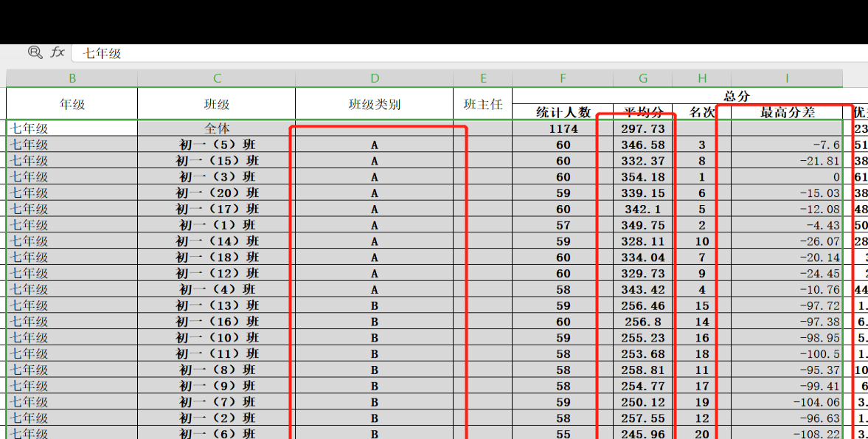Select the 初一（17）班 cell
The width and height of the screenshot is (868, 439).
tap(216, 209)
